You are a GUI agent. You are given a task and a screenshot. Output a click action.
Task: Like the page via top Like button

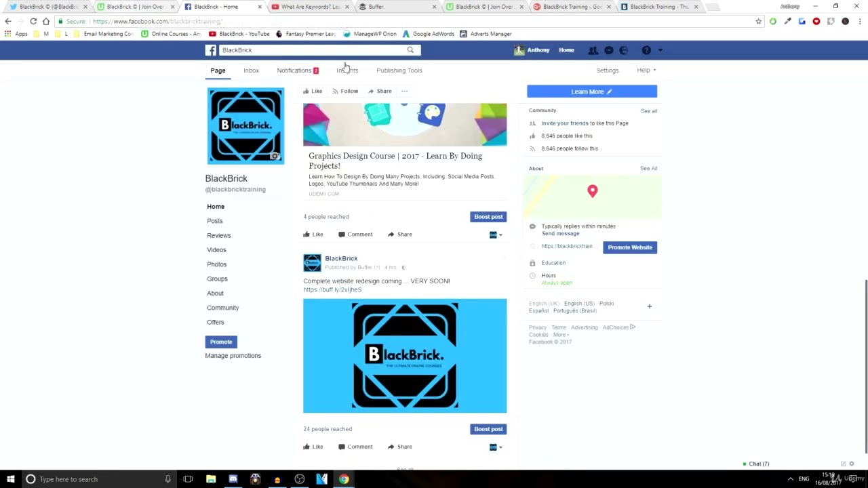[313, 91]
